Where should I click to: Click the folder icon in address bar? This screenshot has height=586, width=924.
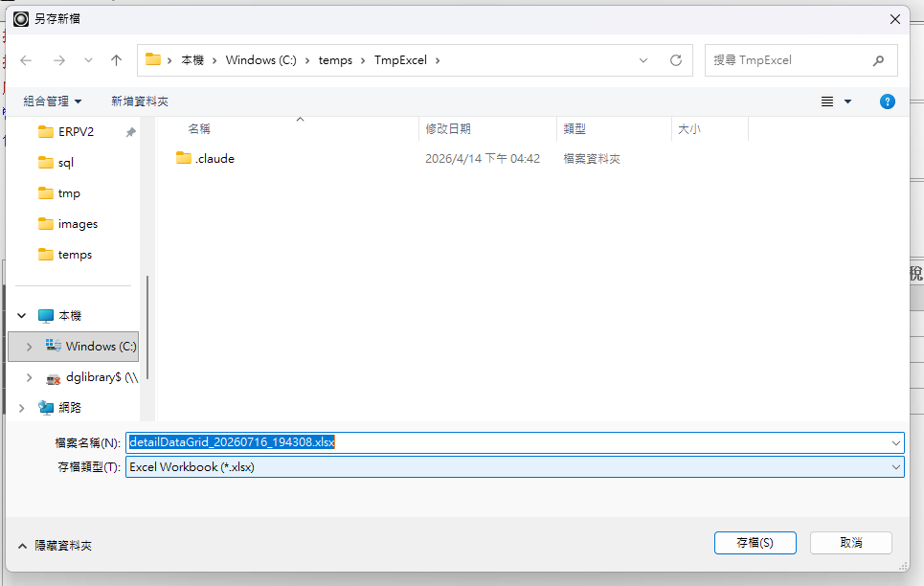pyautogui.click(x=153, y=59)
